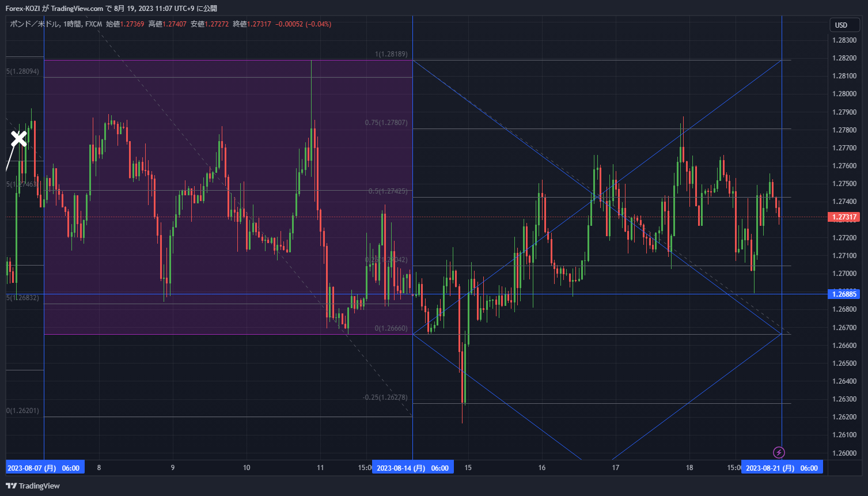Click day 15 on the time axis
This screenshot has width=868, height=496.
coord(468,468)
